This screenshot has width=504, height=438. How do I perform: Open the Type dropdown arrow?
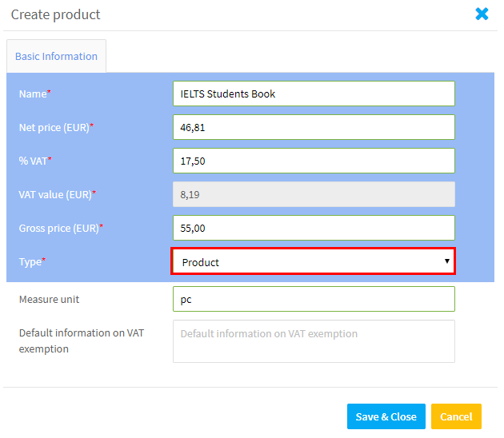click(x=446, y=261)
